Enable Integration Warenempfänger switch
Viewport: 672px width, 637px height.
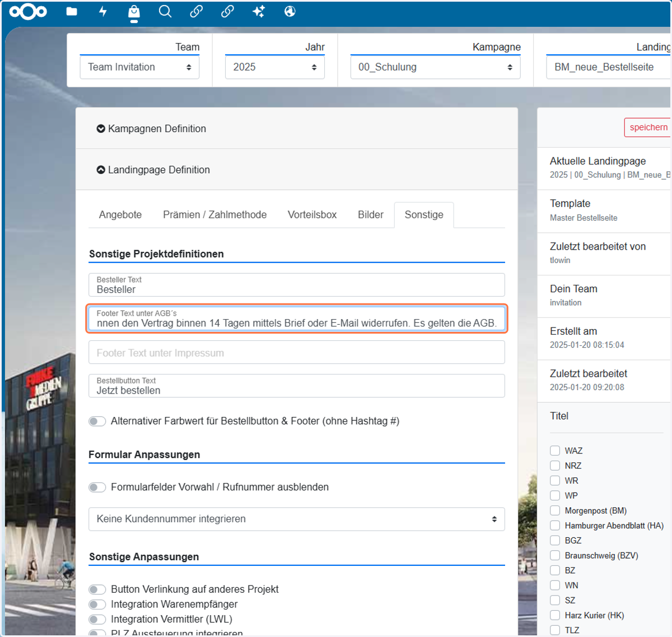[x=97, y=605]
